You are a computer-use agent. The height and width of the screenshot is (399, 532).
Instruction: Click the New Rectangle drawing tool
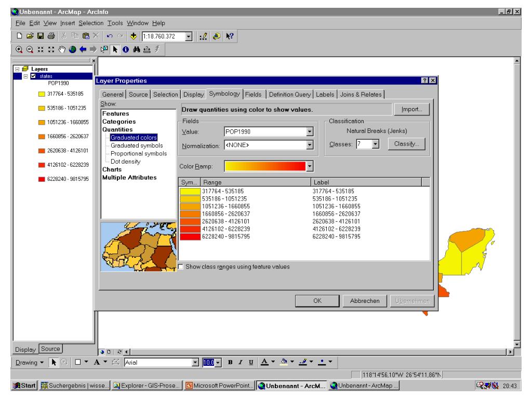78,362
